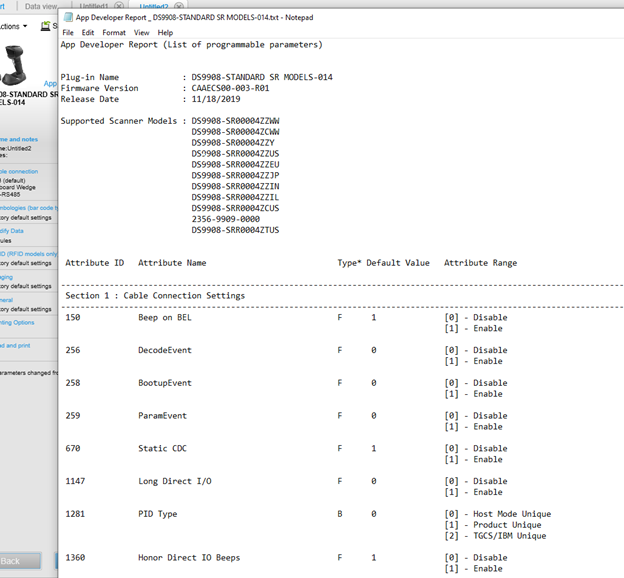Screen dimensions: 624x578
Task: Click the 'TGCS/IBM Unique' range option text
Action: coord(509,536)
